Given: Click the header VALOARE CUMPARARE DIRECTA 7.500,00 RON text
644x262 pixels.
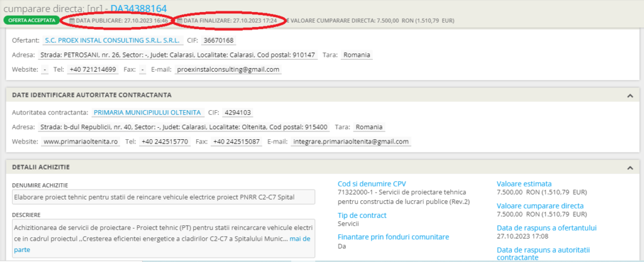Looking at the screenshot, I should [372, 20].
